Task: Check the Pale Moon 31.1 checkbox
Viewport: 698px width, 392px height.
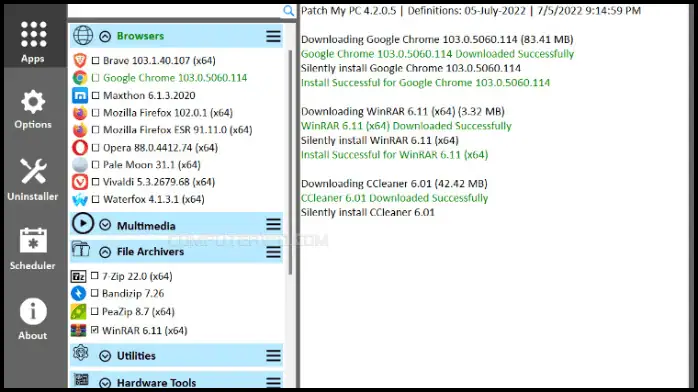Action: (x=95, y=165)
